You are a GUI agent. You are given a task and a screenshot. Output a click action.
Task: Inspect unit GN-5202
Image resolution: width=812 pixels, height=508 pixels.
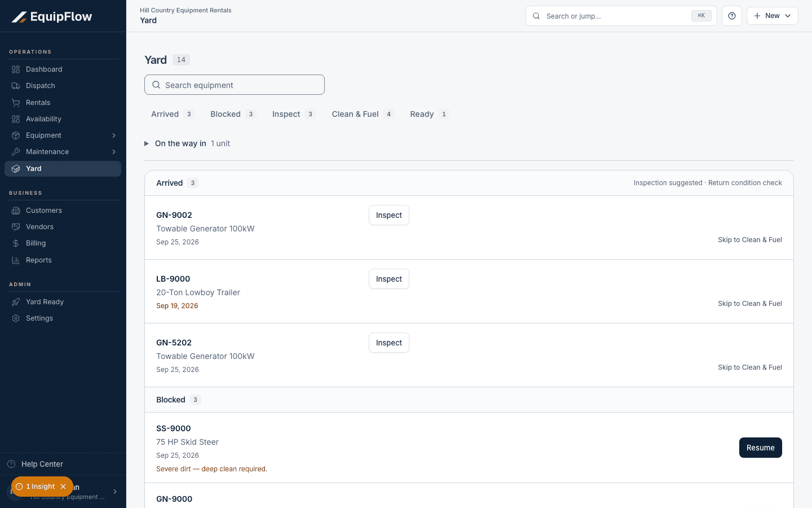[389, 343]
